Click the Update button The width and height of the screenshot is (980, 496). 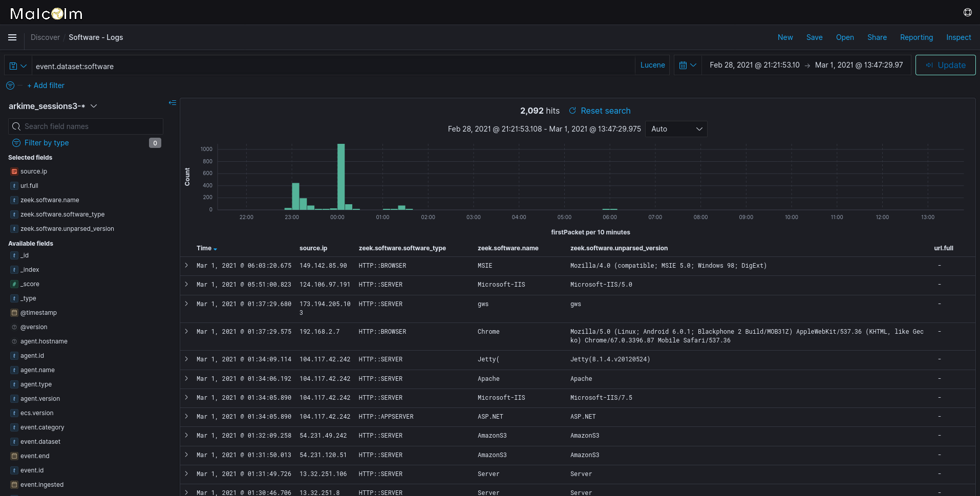tap(945, 65)
